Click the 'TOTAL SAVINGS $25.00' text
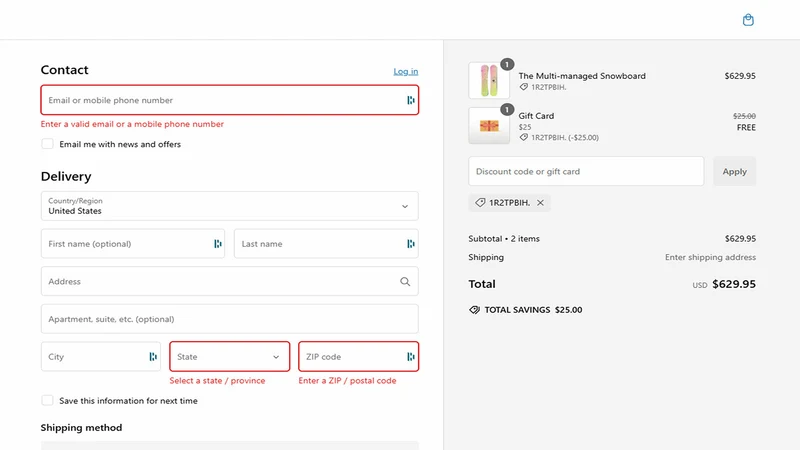 coord(533,310)
